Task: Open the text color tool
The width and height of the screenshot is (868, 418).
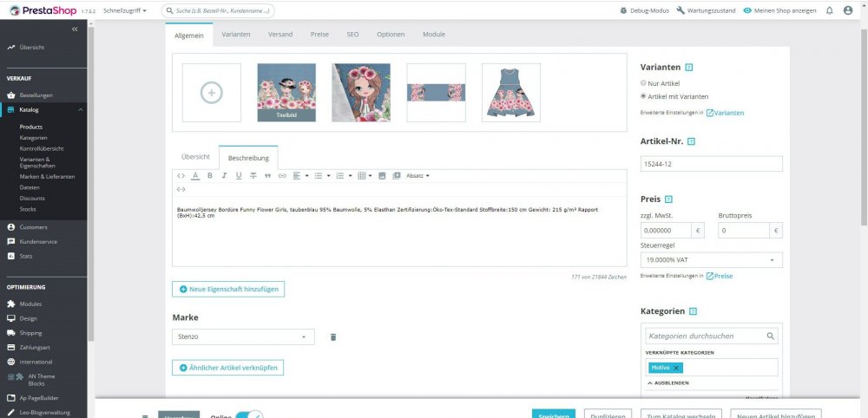Action: (x=195, y=176)
